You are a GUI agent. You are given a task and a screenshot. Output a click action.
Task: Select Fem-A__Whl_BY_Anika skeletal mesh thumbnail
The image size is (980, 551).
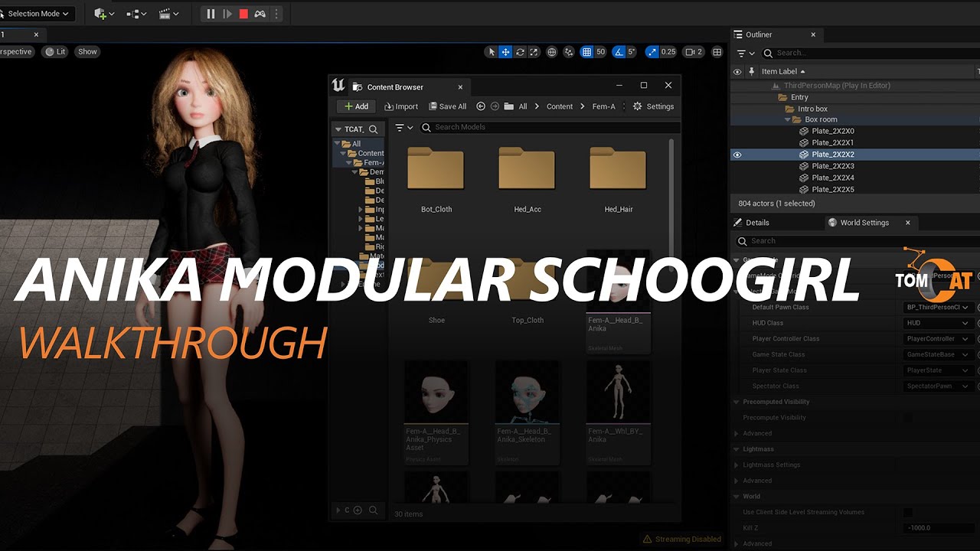[619, 391]
